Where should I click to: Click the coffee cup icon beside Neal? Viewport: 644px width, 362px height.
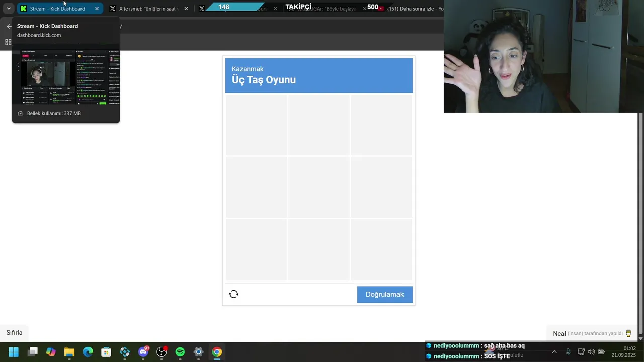[628, 333]
